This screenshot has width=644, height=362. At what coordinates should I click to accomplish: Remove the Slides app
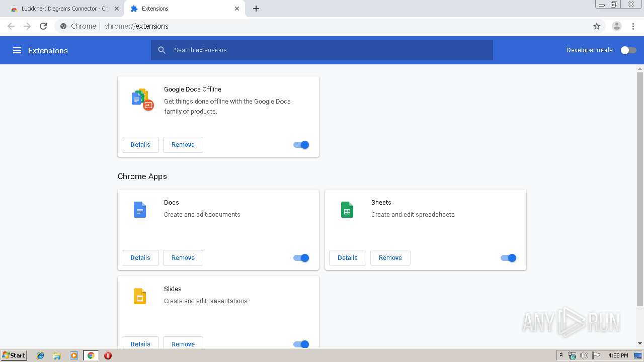183,343
